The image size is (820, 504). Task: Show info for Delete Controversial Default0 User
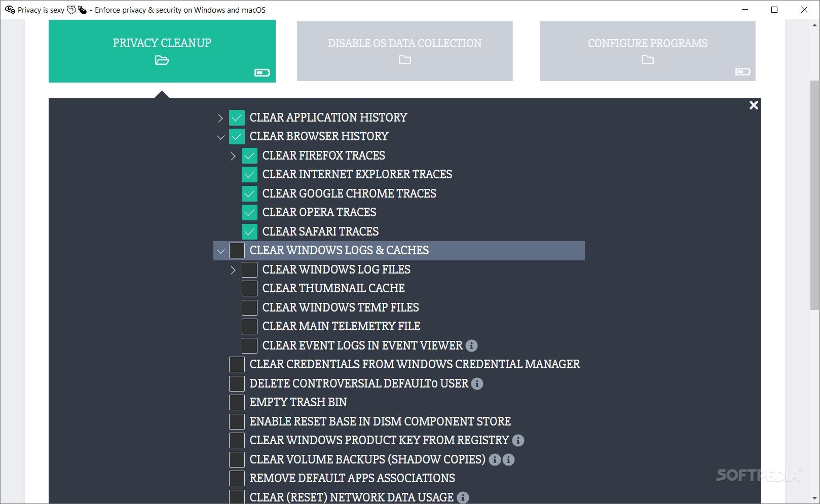pyautogui.click(x=477, y=384)
